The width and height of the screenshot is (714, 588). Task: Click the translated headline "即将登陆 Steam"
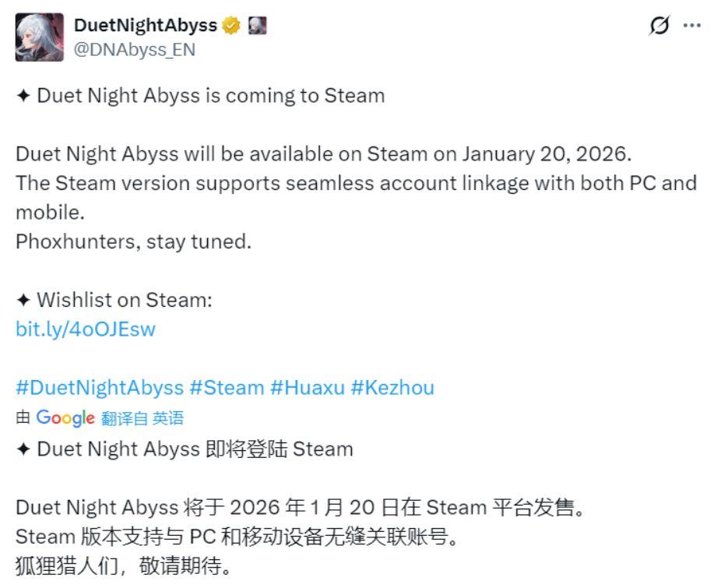(x=185, y=449)
